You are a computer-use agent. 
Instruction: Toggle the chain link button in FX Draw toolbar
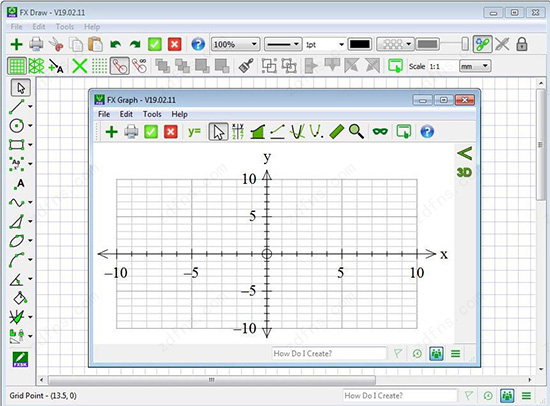point(482,44)
